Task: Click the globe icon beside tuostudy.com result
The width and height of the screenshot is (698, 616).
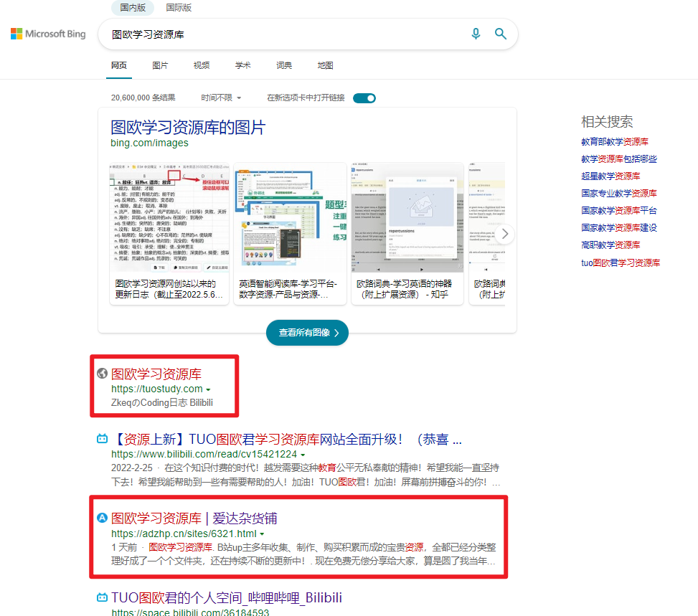Action: tap(102, 374)
